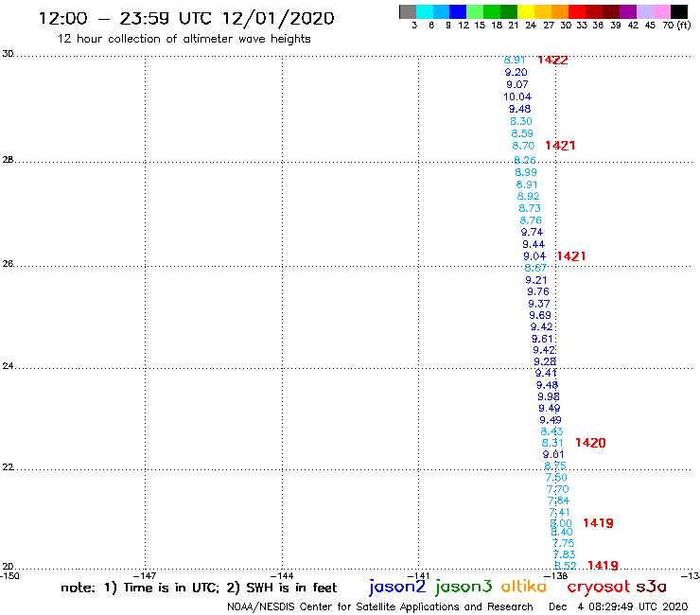Click the orange swatch in the color scale
The image size is (700, 615).
coord(560,11)
